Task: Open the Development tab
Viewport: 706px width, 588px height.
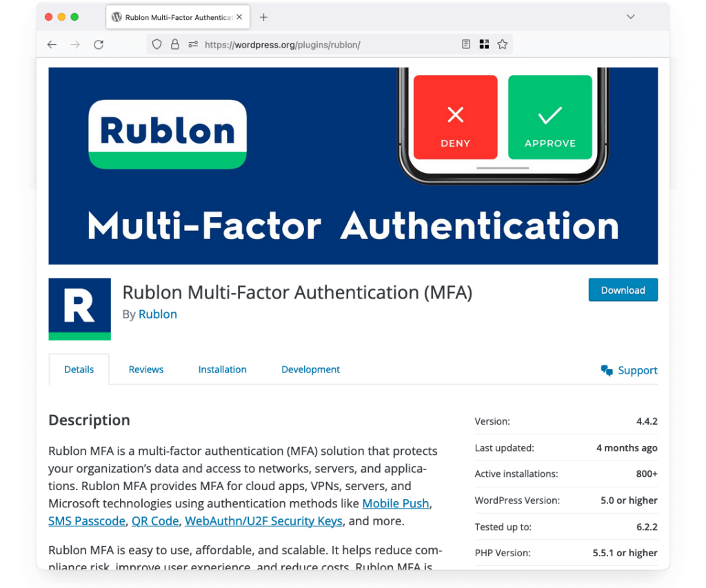Action: click(x=311, y=369)
